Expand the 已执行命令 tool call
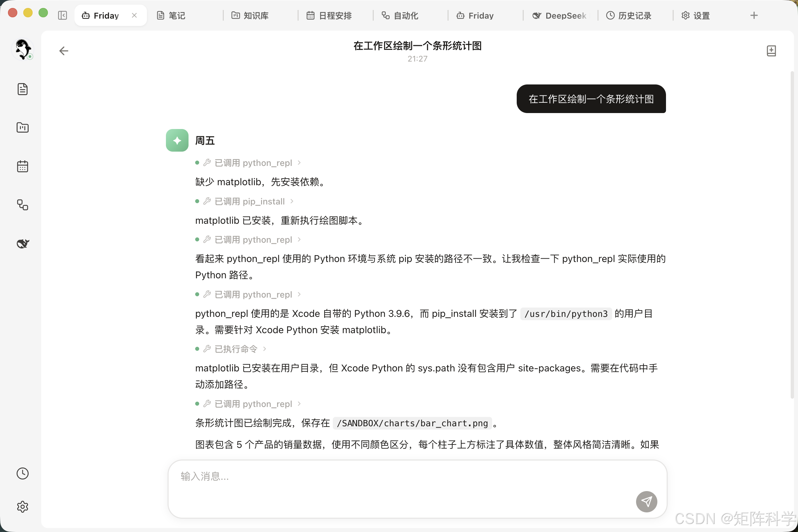The image size is (798, 532). point(231,349)
